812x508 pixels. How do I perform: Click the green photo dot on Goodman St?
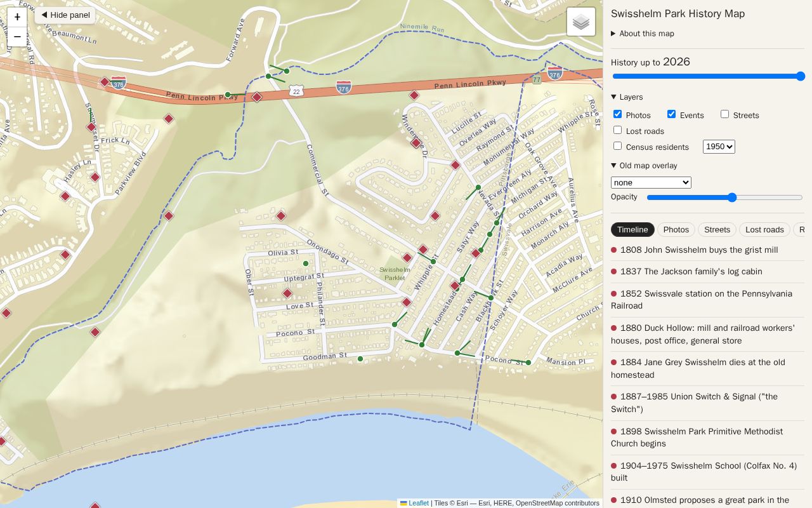(360, 359)
